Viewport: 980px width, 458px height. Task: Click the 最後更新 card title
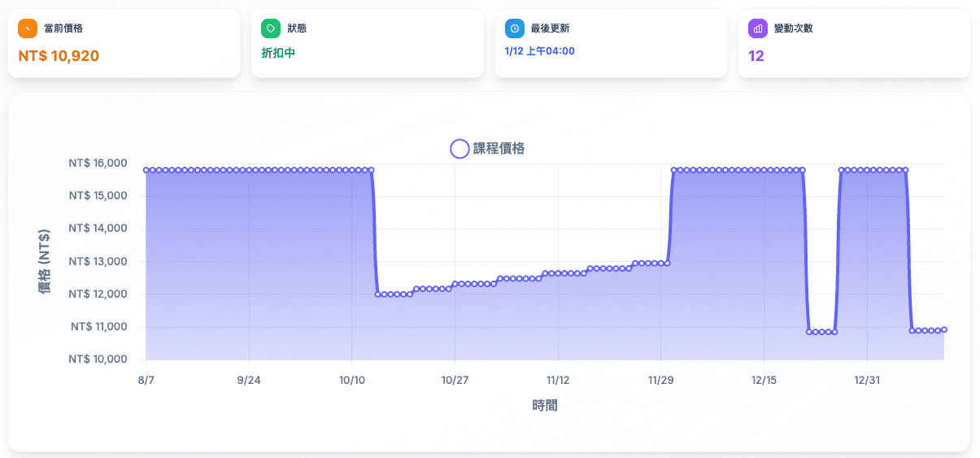[x=551, y=28]
